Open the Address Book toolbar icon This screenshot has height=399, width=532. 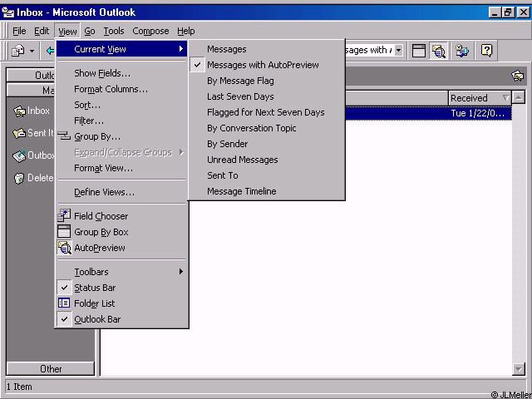(x=462, y=51)
